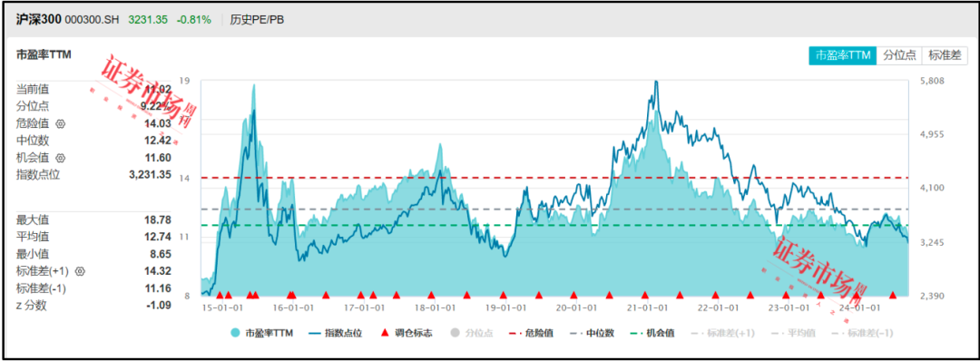Toggle 指数点位 line in chart legend
The width and height of the screenshot is (980, 361).
336,333
